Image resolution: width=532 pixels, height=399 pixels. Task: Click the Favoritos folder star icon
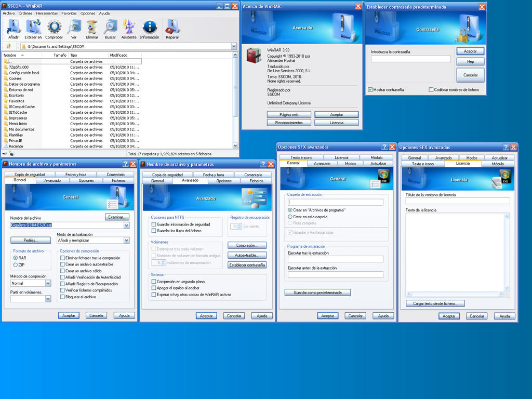coord(6,101)
